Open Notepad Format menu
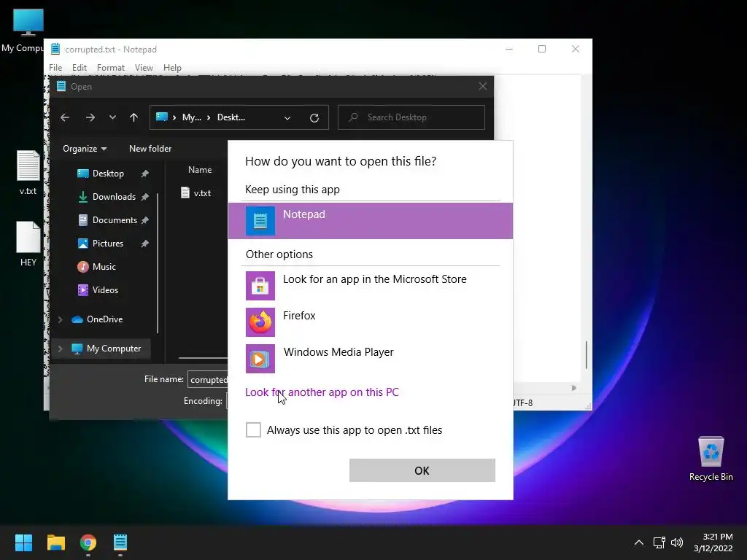 [111, 68]
